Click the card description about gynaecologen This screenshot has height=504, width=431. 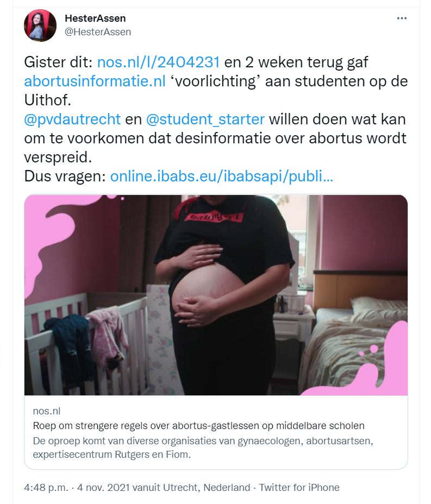(x=203, y=448)
